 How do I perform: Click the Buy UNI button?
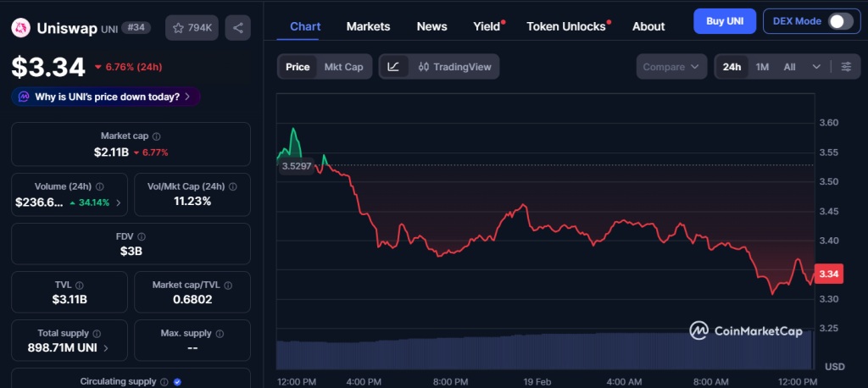(724, 21)
